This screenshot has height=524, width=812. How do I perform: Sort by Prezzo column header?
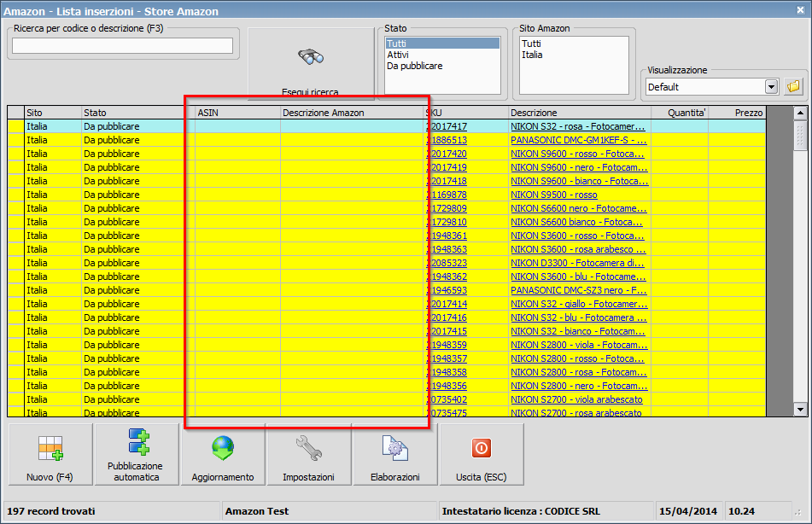tap(737, 113)
